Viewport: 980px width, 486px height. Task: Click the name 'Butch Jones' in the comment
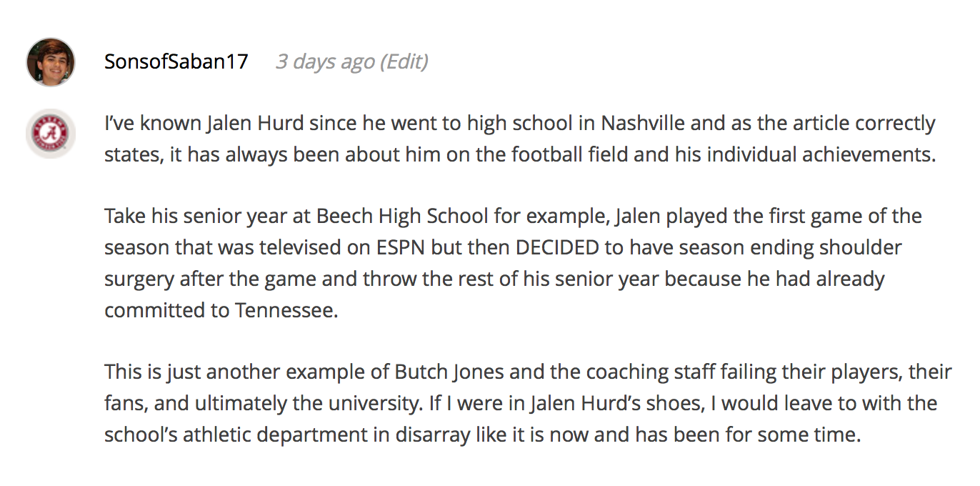(451, 372)
